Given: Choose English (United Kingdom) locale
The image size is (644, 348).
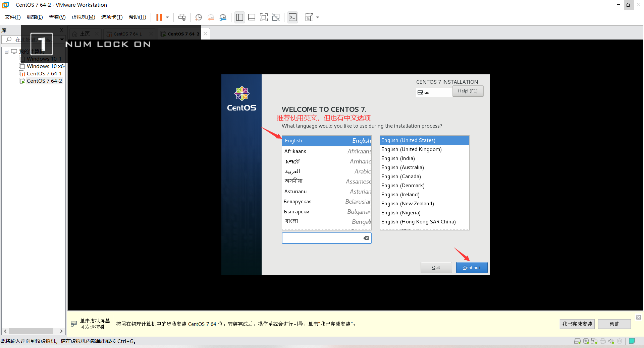Looking at the screenshot, I should (x=424, y=149).
